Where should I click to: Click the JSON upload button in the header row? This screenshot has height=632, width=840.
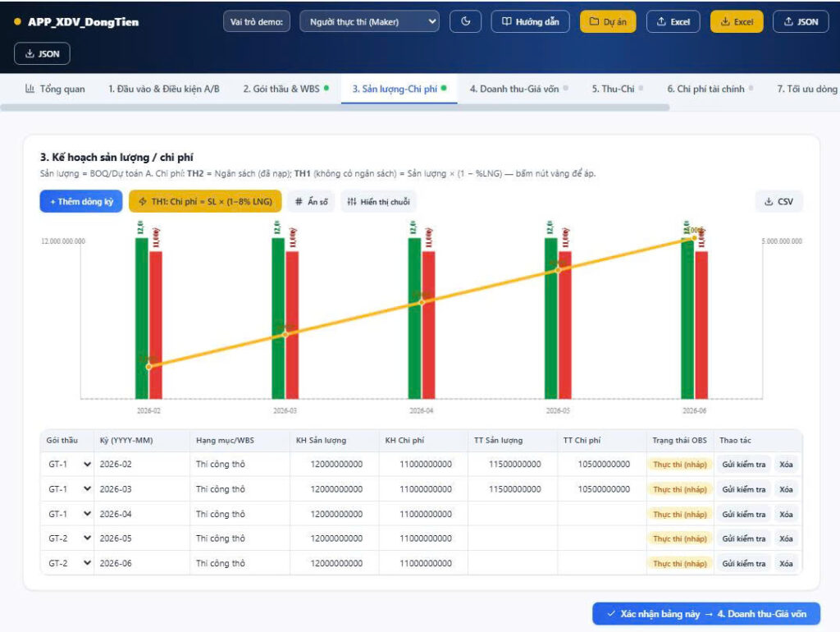tap(801, 21)
